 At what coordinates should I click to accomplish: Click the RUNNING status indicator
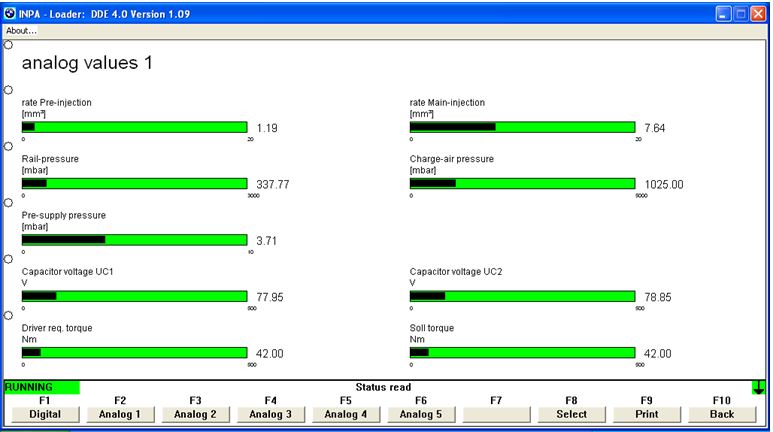tap(42, 387)
